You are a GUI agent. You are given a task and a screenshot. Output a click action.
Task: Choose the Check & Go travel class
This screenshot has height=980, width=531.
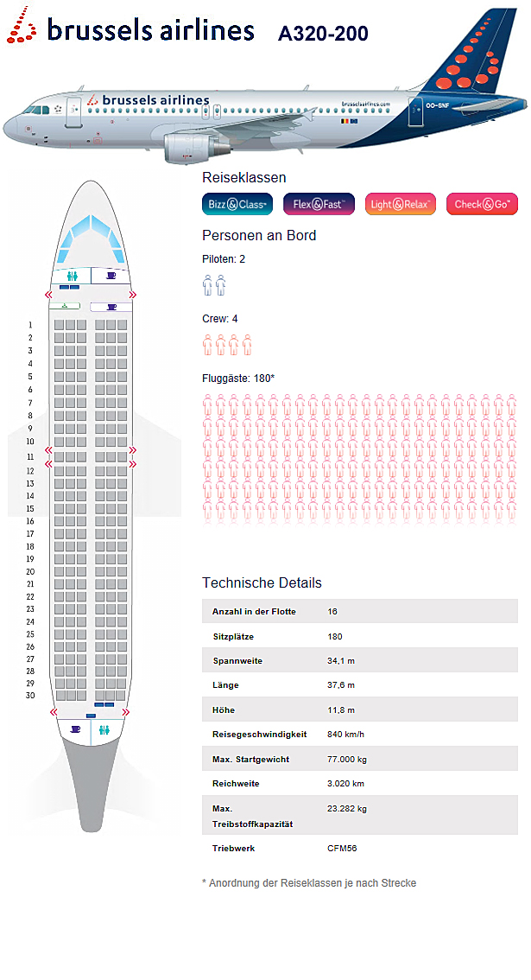point(482,205)
